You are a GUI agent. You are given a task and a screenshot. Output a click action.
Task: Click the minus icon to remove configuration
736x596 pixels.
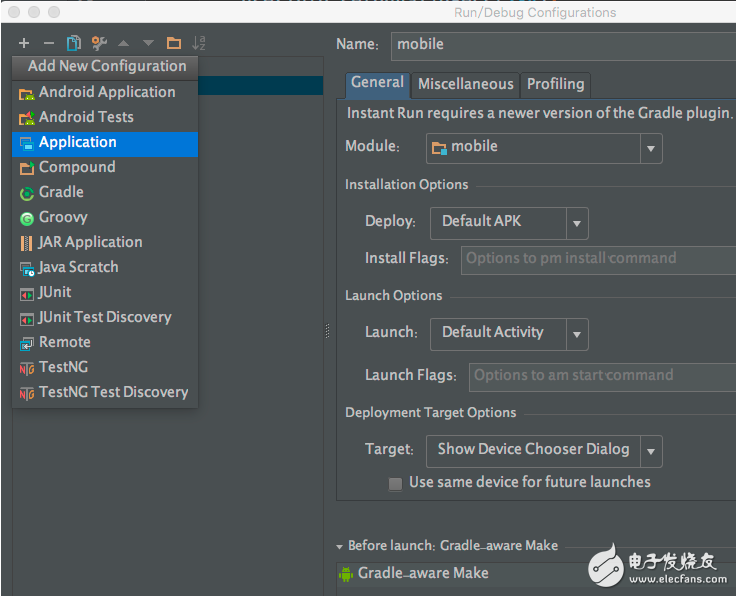(x=48, y=43)
